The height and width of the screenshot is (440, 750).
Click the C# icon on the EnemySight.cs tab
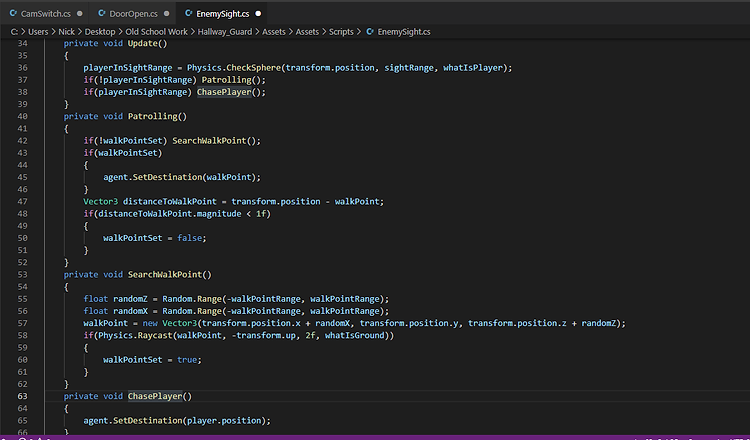[x=189, y=14]
